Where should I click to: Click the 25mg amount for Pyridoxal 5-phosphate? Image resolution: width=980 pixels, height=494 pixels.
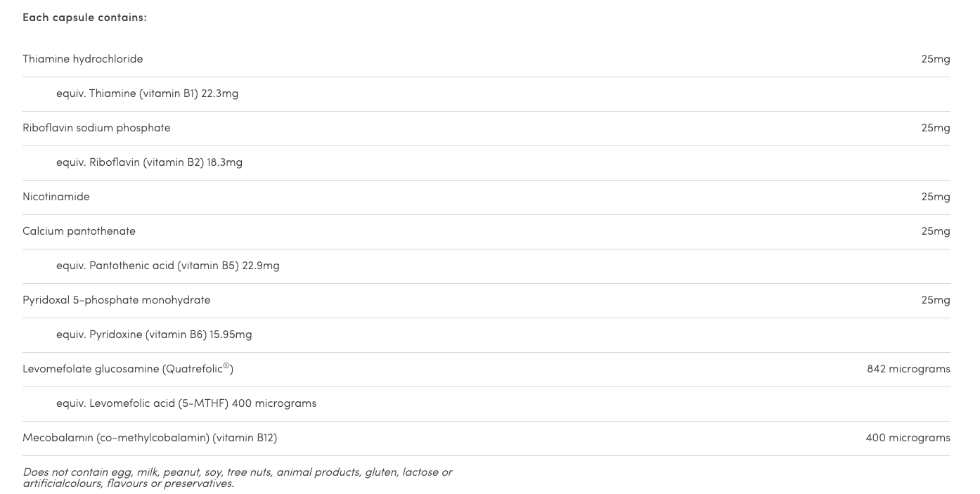(x=935, y=300)
